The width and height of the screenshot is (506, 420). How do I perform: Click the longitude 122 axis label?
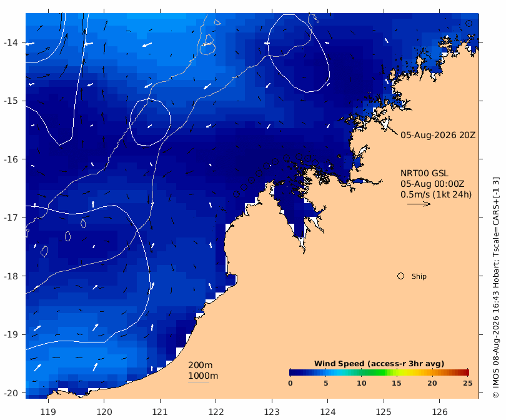[216, 412]
